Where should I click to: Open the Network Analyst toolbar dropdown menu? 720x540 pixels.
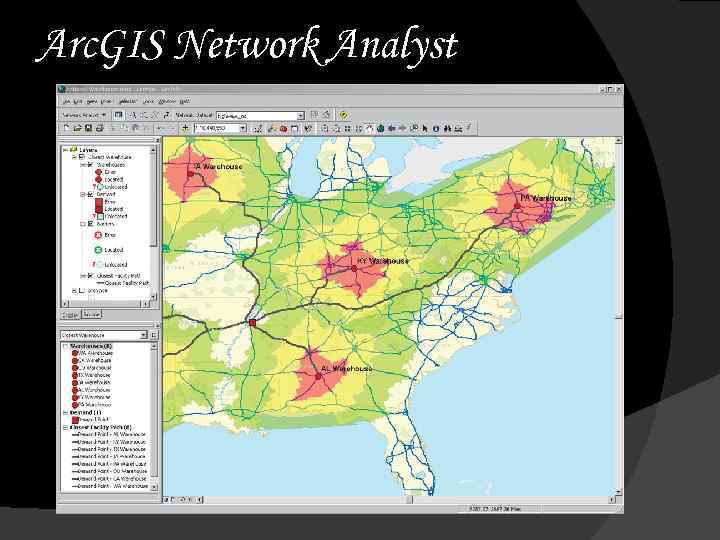[x=84, y=115]
